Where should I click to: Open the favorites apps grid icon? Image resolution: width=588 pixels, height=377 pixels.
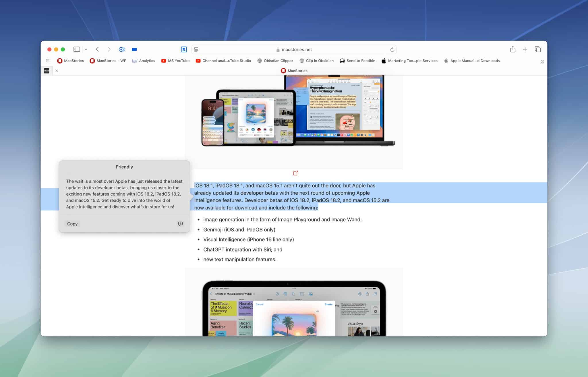click(48, 61)
